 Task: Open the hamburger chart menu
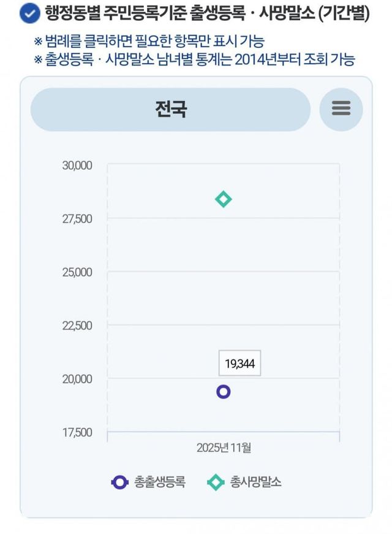click(341, 109)
